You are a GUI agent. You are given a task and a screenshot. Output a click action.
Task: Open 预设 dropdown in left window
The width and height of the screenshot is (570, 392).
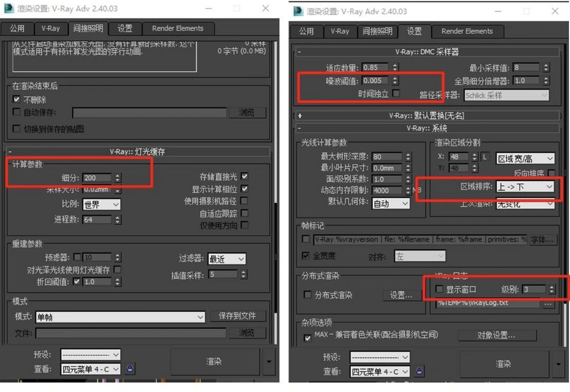[x=90, y=355]
